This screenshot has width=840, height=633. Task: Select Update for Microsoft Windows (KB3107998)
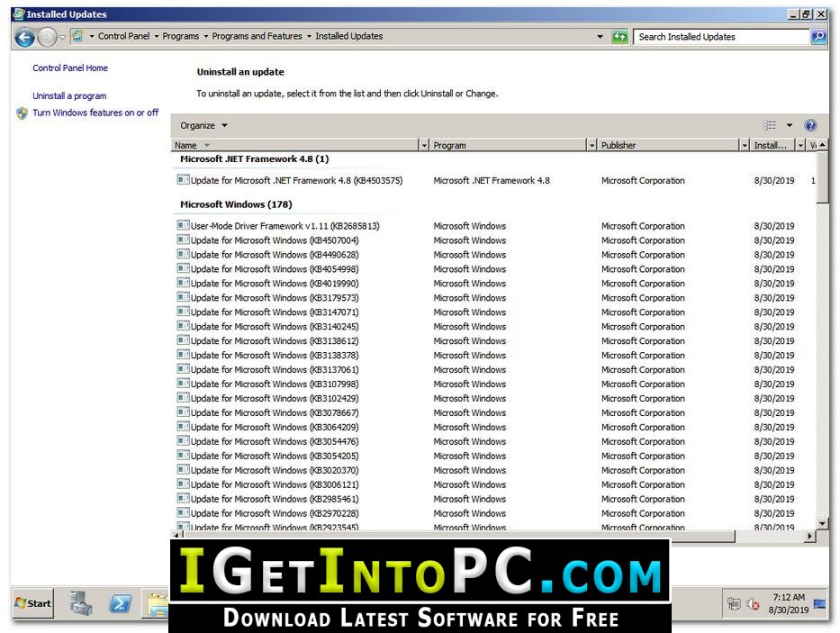(x=275, y=384)
